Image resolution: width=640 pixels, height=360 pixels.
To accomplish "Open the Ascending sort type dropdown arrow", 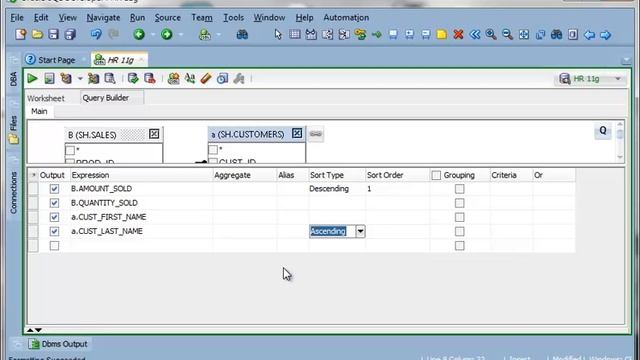I will 360,231.
